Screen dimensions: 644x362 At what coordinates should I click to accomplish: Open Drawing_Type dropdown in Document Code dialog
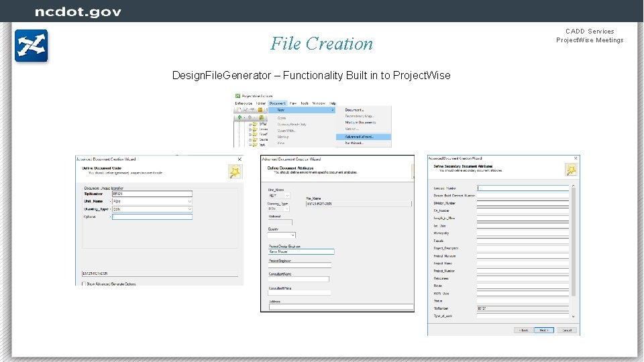(189, 209)
